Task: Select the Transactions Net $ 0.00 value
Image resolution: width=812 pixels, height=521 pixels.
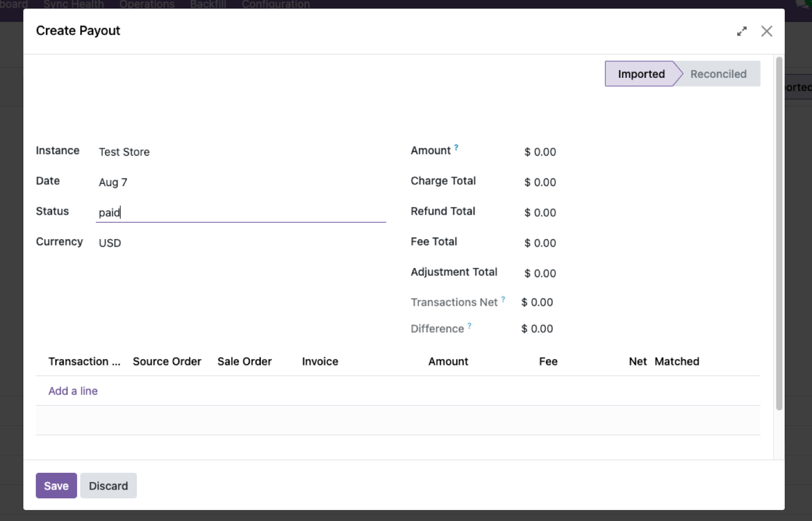Action: point(537,302)
